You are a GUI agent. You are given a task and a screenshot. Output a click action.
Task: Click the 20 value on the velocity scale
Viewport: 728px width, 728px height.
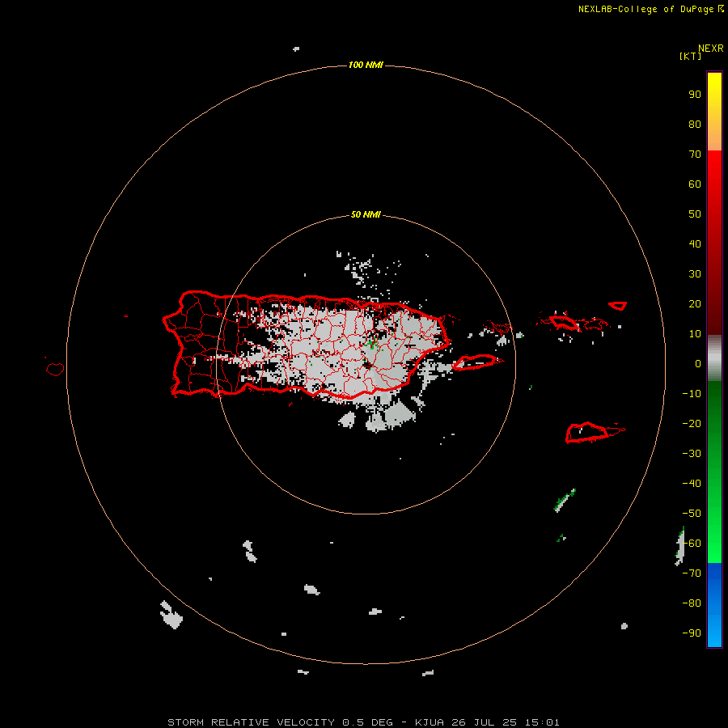[695, 303]
